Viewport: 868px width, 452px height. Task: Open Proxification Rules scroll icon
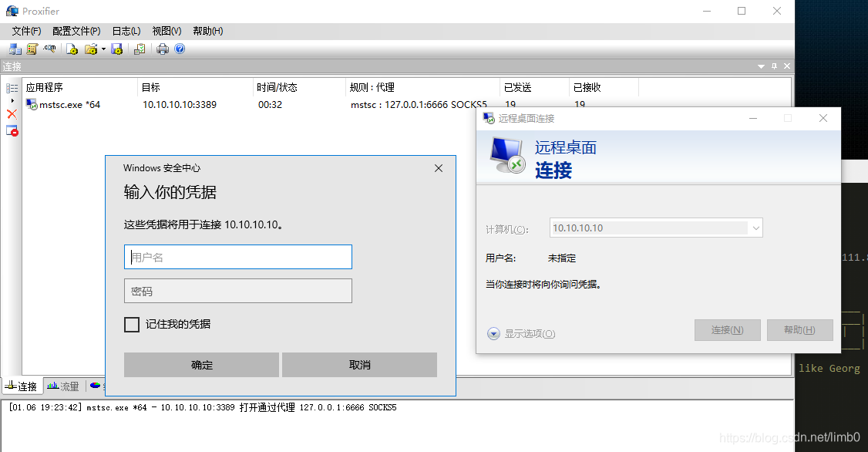(32, 49)
